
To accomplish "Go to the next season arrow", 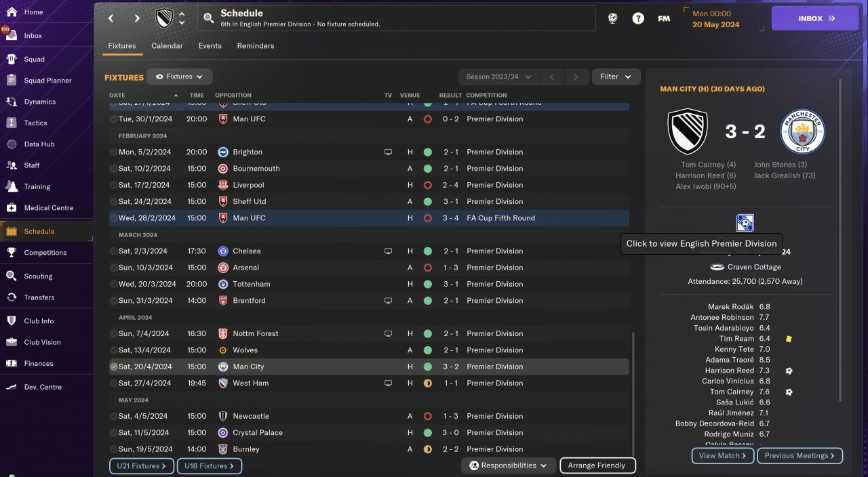I will [x=576, y=77].
